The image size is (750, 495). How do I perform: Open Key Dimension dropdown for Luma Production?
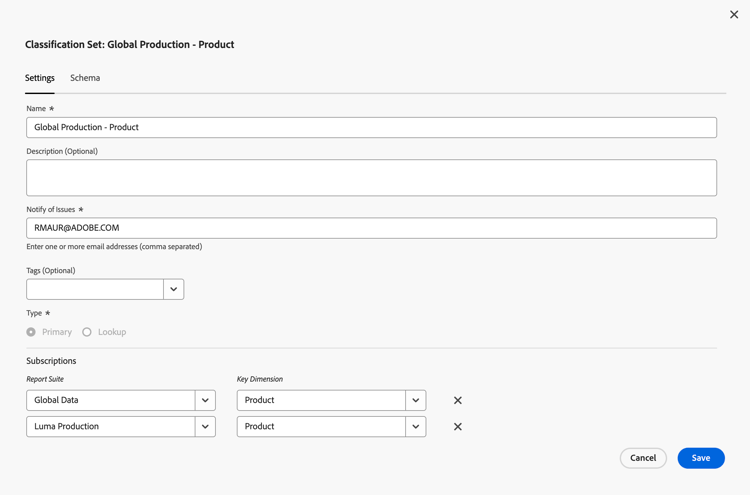click(x=416, y=427)
